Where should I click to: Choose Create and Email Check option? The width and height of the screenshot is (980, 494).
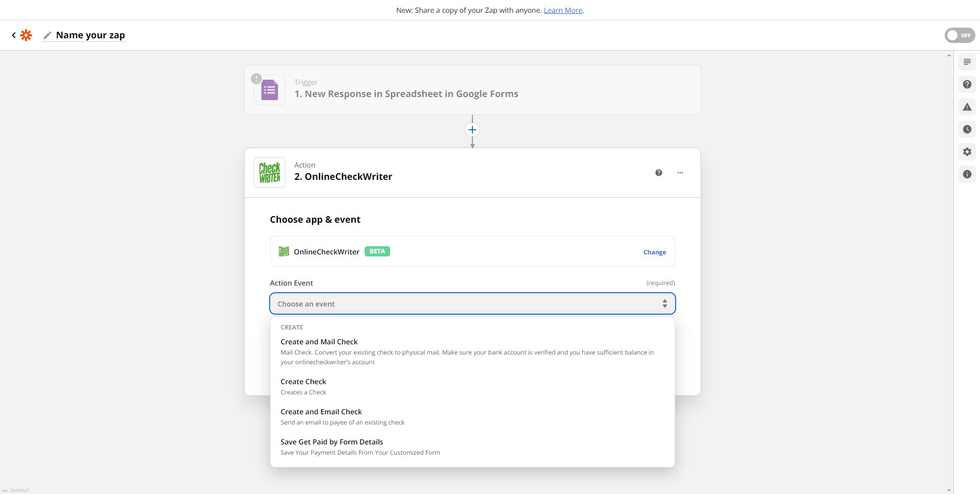(x=321, y=412)
